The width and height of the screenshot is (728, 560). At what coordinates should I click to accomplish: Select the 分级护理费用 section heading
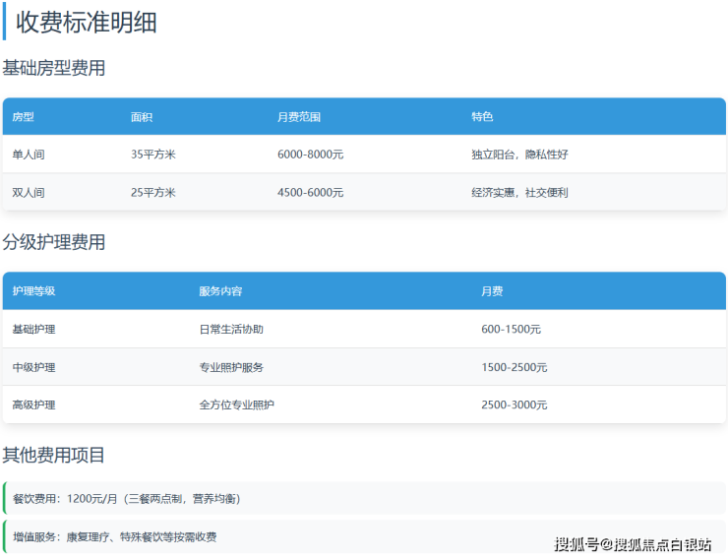pos(54,242)
